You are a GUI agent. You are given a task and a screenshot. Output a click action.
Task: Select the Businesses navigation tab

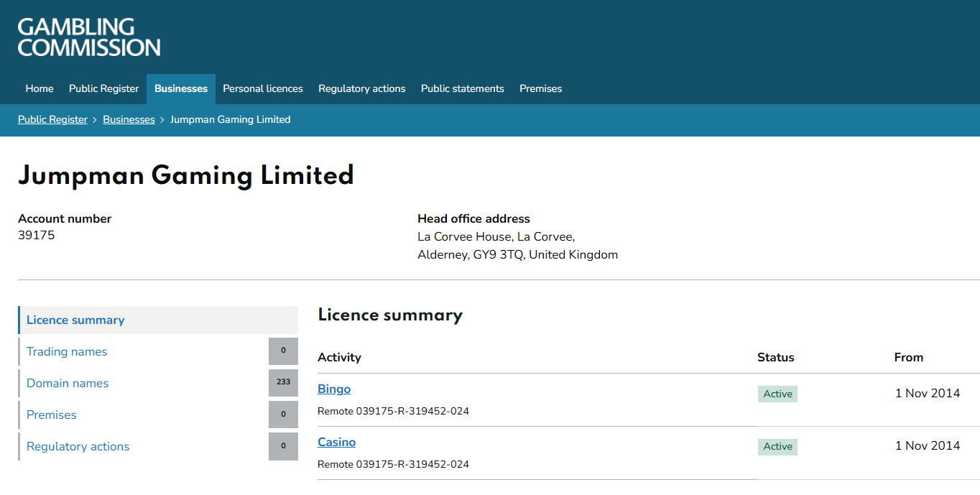pyautogui.click(x=181, y=89)
